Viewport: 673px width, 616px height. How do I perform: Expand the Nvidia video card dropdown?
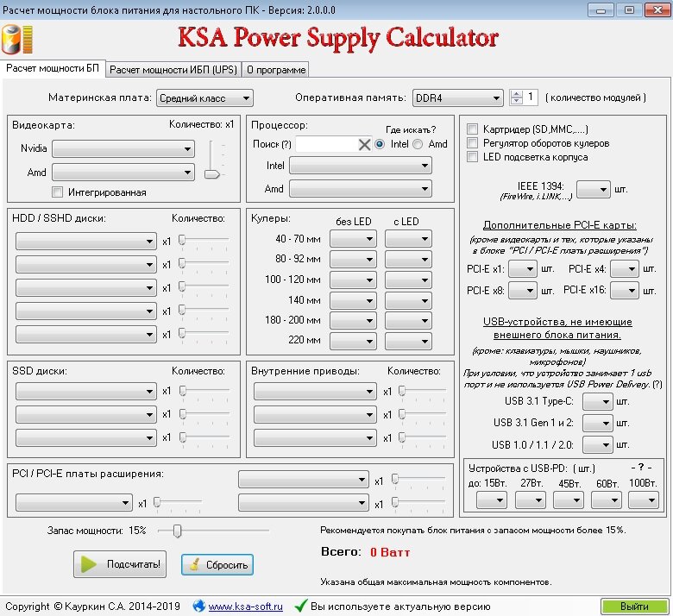tap(123, 148)
